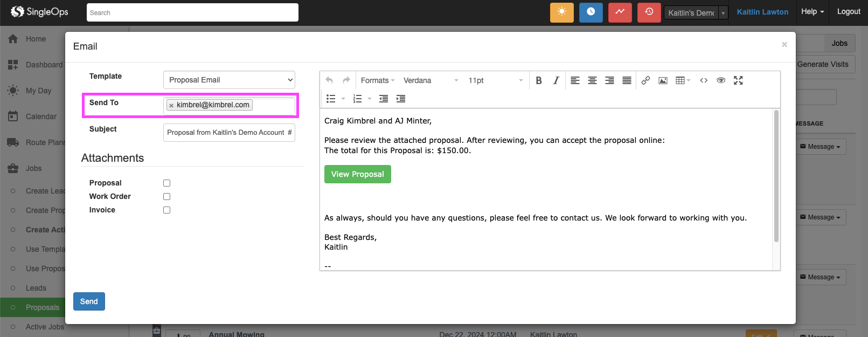Click the Bold formatting icon
Image resolution: width=868 pixels, height=337 pixels.
coord(538,80)
